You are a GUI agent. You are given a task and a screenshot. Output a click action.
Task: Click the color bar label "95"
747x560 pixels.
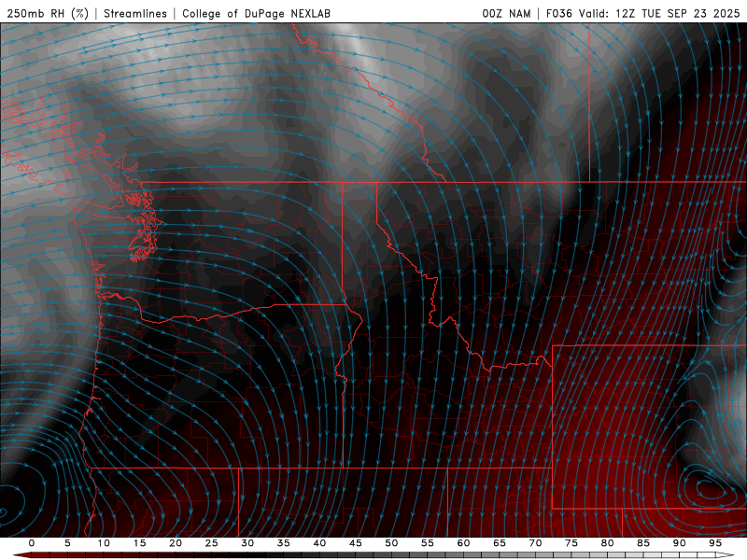pos(715,543)
